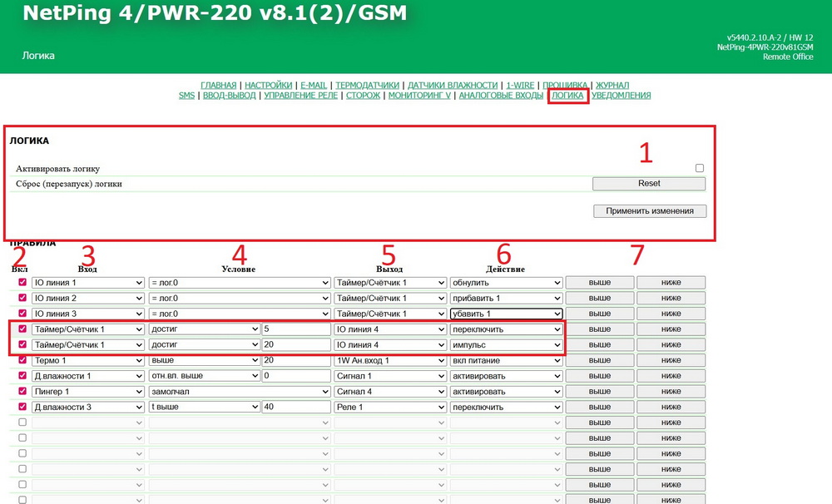The image size is (832, 504).
Task: Open the ЖУРНАЛ navigation link
Action: pos(612,85)
